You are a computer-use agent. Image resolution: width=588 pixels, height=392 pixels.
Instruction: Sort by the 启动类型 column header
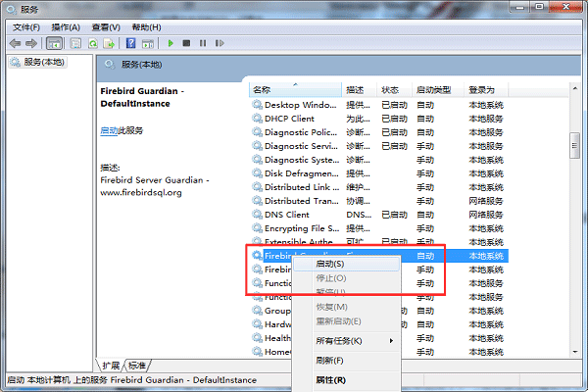[x=434, y=89]
